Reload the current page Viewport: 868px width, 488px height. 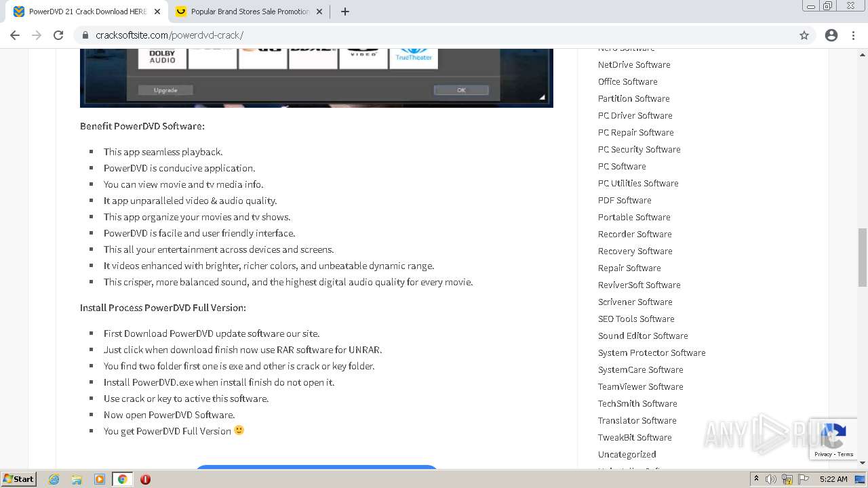pos(58,35)
